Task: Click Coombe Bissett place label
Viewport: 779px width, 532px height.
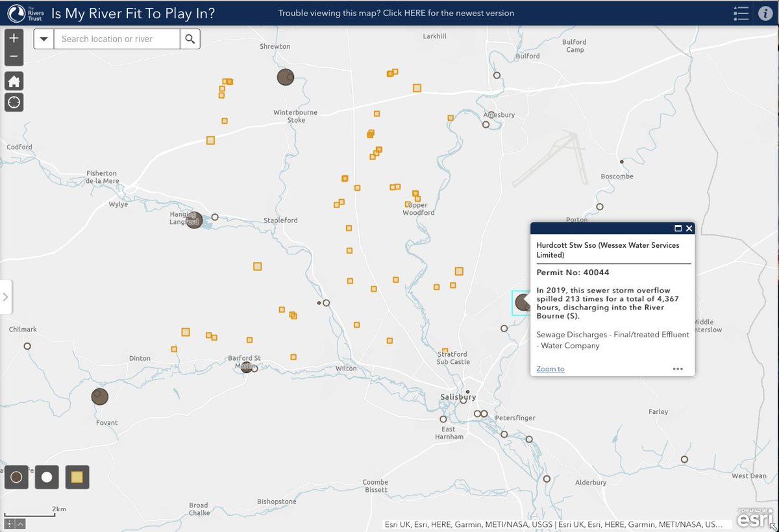Action: click(375, 486)
